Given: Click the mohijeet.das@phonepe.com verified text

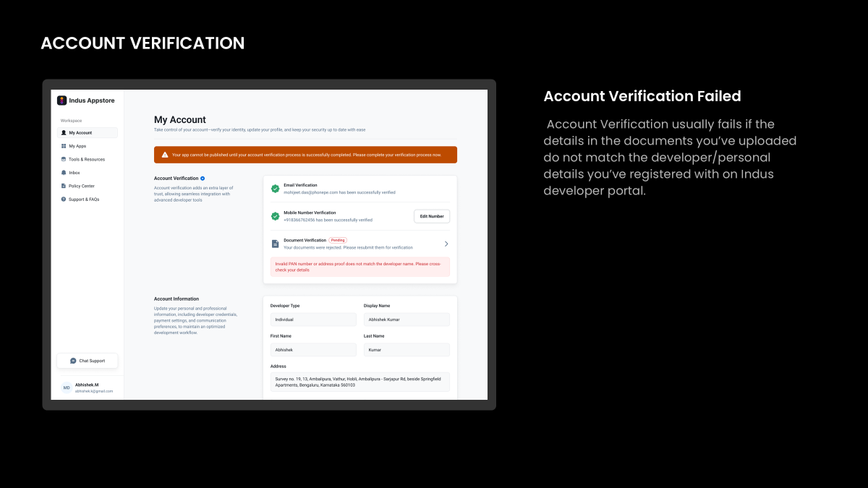Looking at the screenshot, I should pyautogui.click(x=339, y=193).
